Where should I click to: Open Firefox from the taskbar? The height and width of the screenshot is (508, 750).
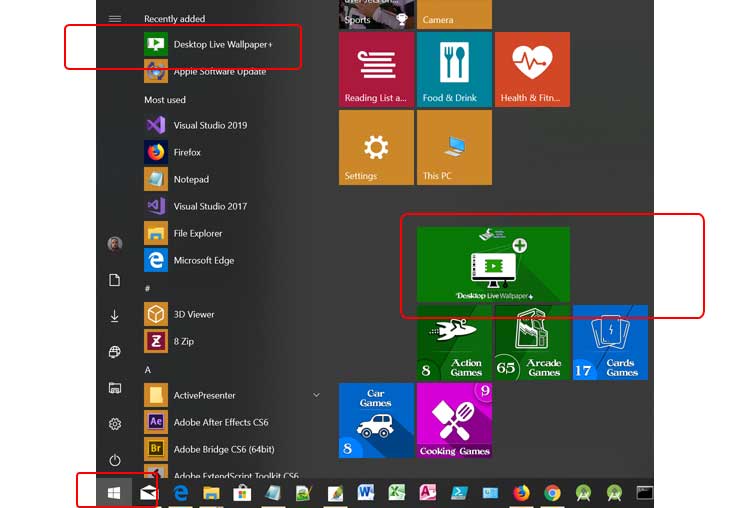[521, 492]
